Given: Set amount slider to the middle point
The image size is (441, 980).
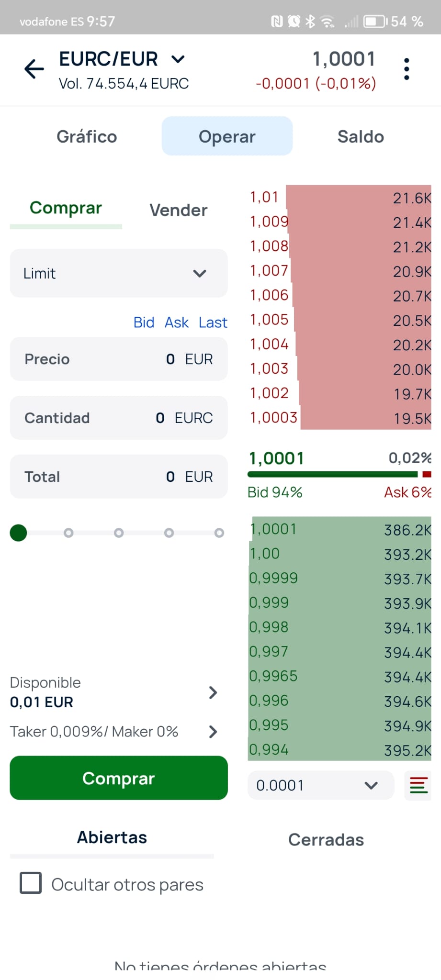Looking at the screenshot, I should [x=119, y=533].
